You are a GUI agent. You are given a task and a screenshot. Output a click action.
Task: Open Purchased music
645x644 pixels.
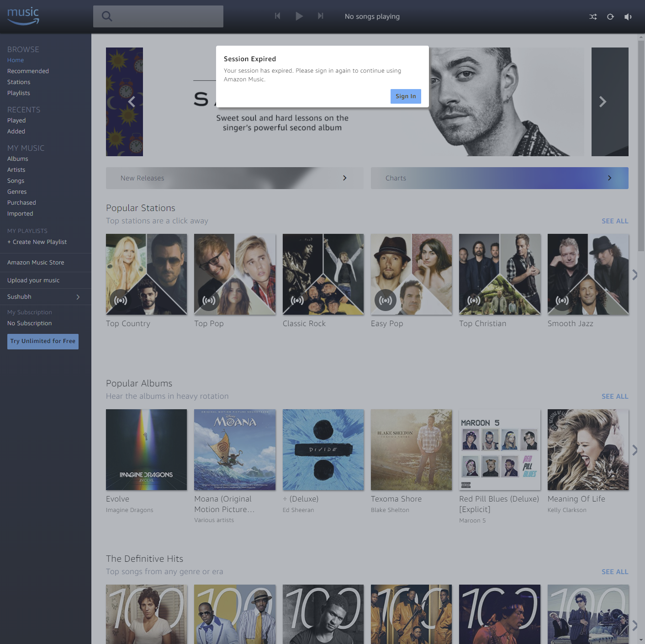(21, 203)
